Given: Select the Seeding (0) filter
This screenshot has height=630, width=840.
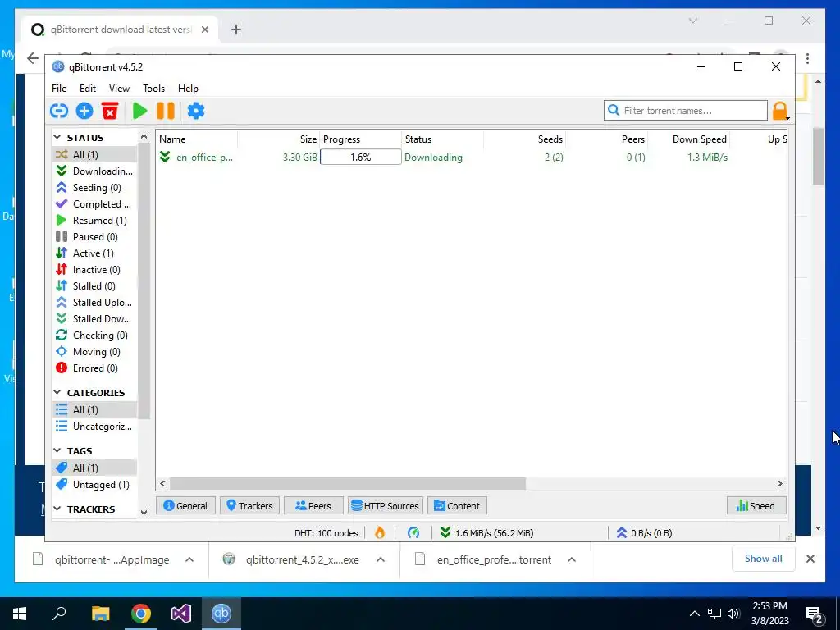Looking at the screenshot, I should [x=95, y=188].
